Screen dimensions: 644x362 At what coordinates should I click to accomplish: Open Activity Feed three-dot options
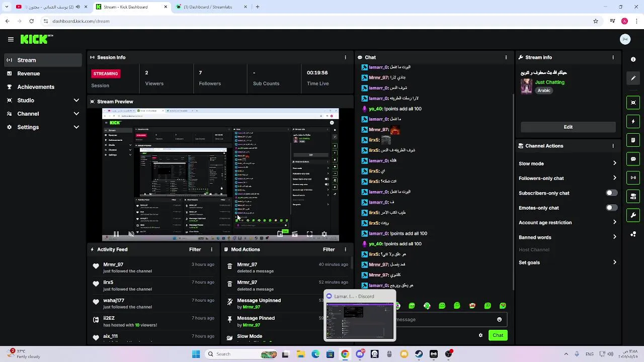point(211,249)
